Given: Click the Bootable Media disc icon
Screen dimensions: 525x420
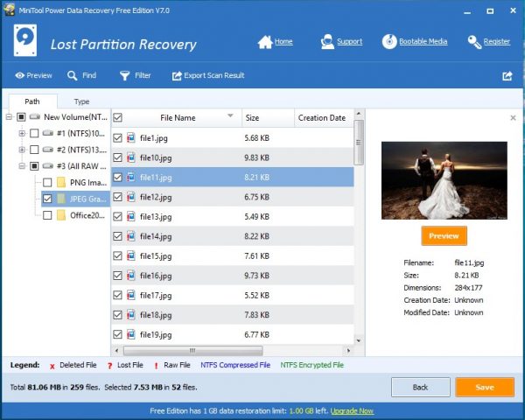Looking at the screenshot, I should [389, 42].
